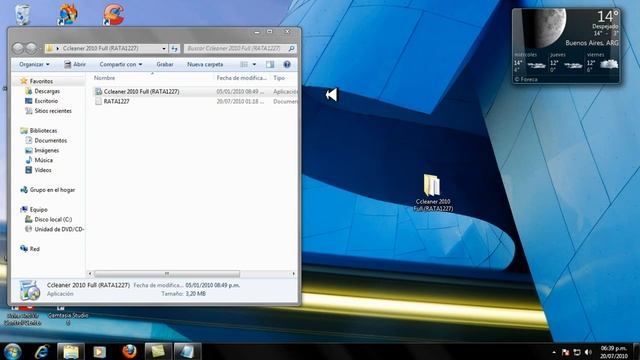This screenshot has width=640, height=360.
Task: Open the volume tray icon
Action: [x=588, y=352]
